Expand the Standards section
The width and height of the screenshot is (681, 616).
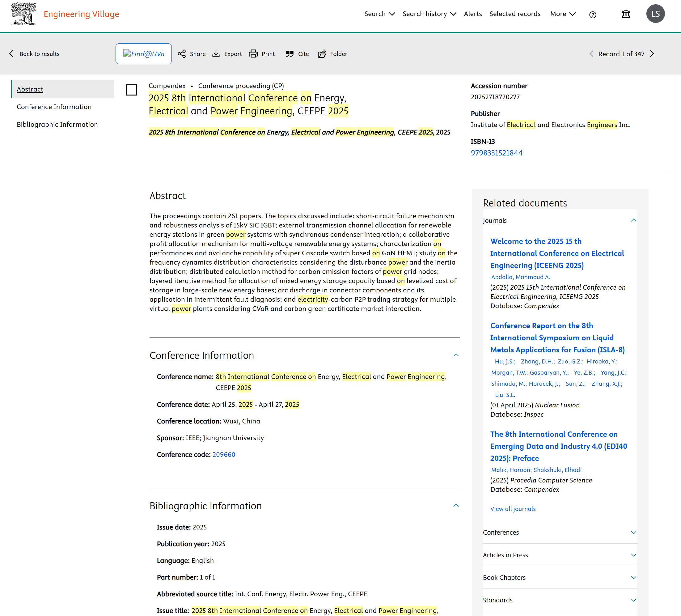[633, 600]
